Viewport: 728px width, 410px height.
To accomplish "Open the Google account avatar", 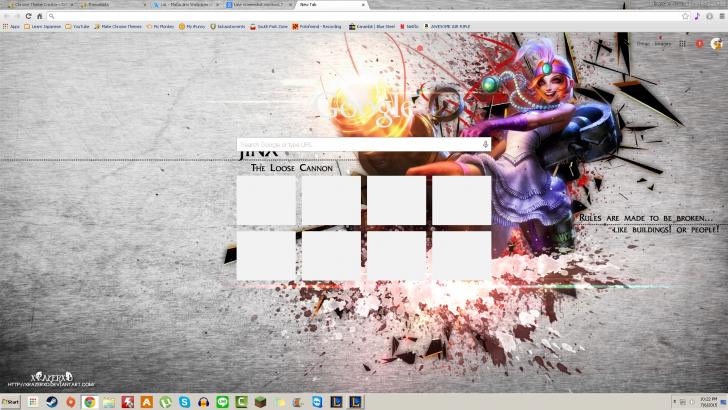I will click(x=716, y=44).
